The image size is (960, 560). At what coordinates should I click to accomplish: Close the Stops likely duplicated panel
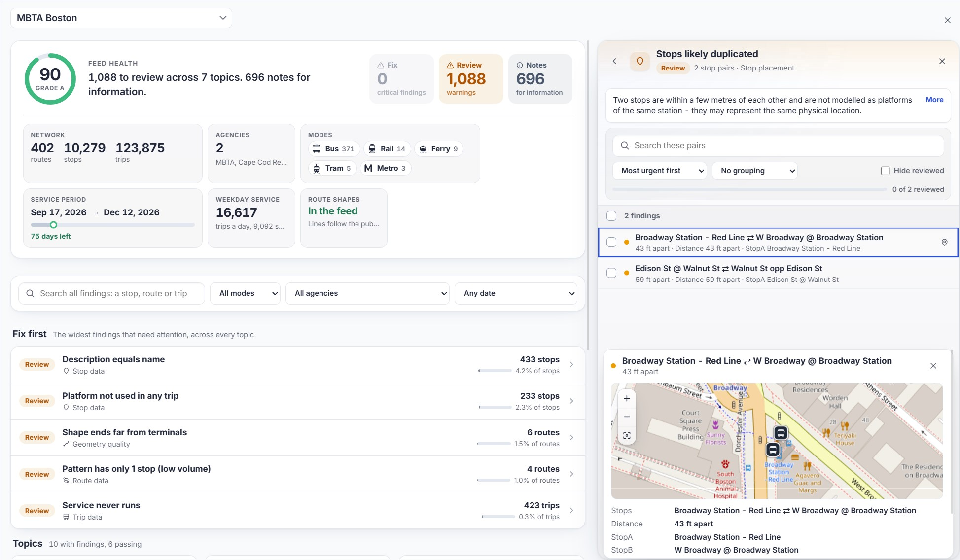coord(942,61)
